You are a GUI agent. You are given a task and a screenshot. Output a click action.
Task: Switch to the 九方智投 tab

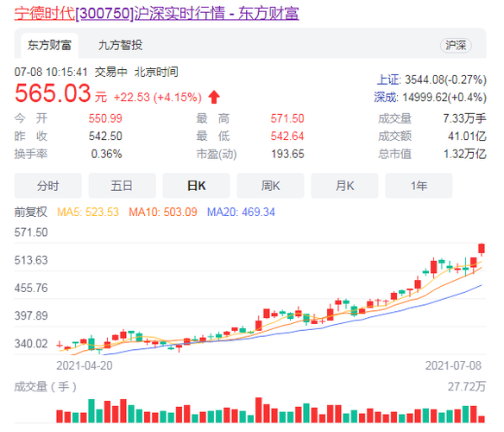pyautogui.click(x=120, y=46)
